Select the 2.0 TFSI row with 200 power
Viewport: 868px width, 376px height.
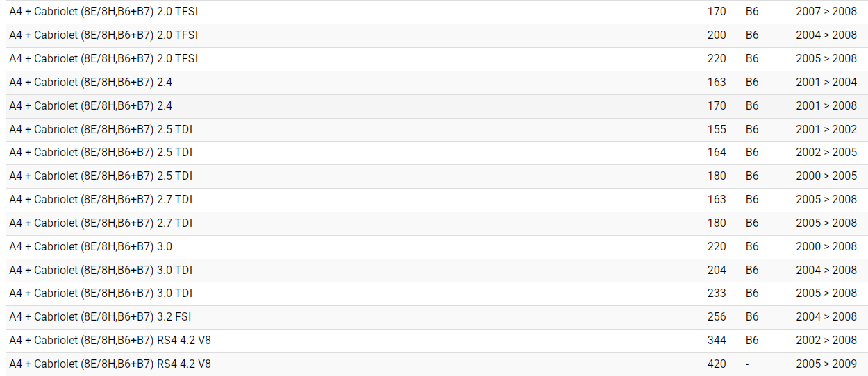(103, 35)
